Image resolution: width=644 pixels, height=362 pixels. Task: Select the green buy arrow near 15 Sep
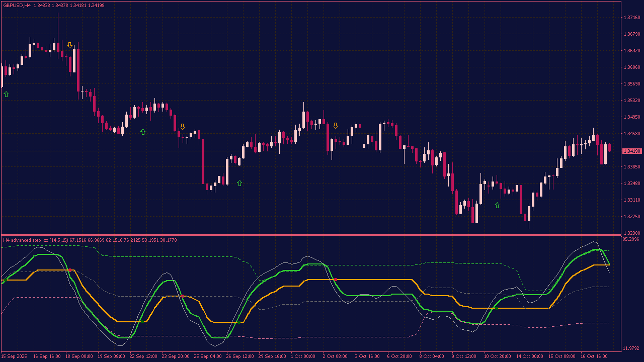[x=6, y=94]
